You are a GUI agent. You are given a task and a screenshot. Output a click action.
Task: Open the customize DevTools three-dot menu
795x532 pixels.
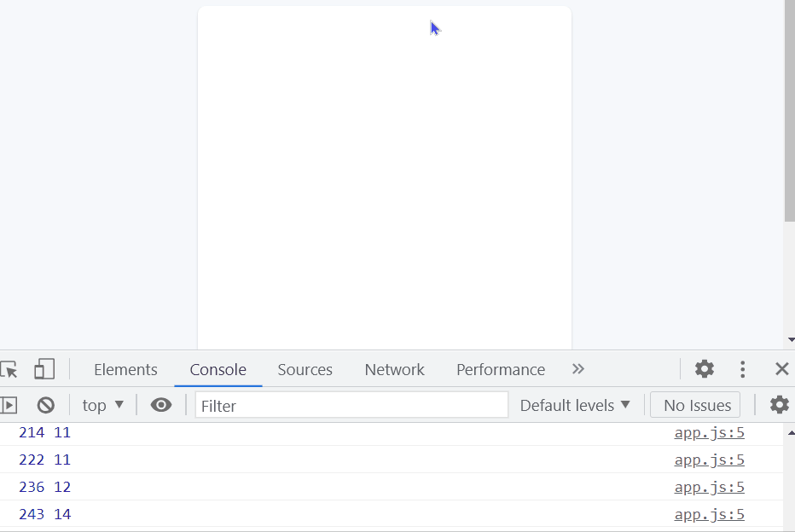click(x=743, y=369)
